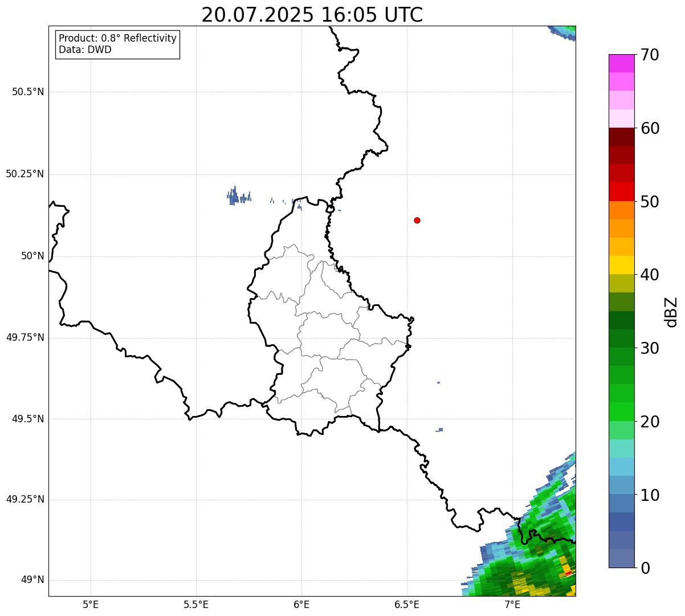Click the 6.5°E longitude label
Viewport: 685px width, 616px height.
407,605
